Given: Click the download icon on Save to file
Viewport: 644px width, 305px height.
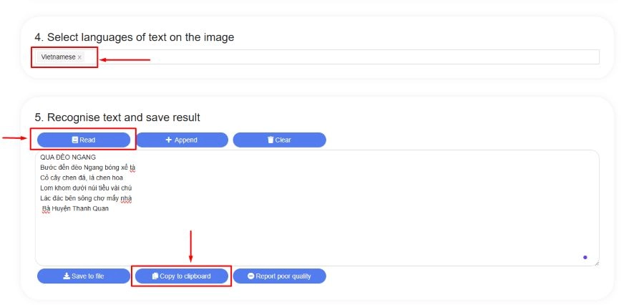Looking at the screenshot, I should (67, 276).
